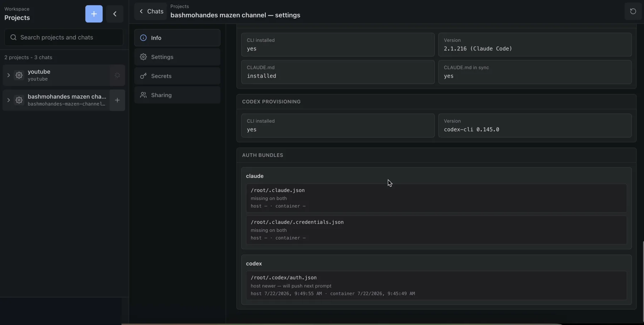Click the 2 projects - 3 chats count

[28, 57]
